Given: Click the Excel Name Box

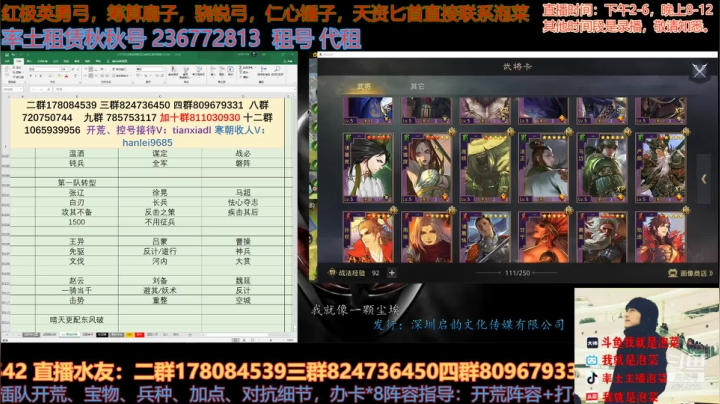Looking at the screenshot, I should (12, 89).
